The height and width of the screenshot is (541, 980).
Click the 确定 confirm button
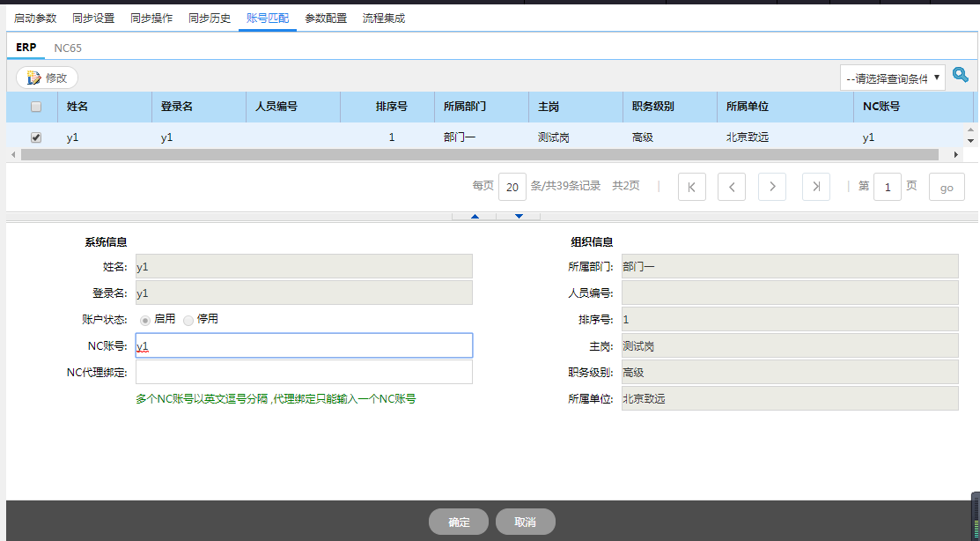pyautogui.click(x=459, y=522)
